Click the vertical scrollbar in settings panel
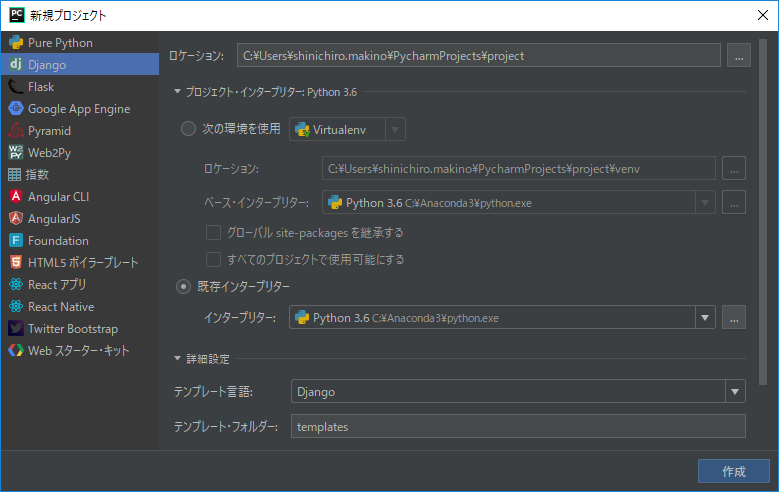The image size is (779, 492). pos(763,212)
